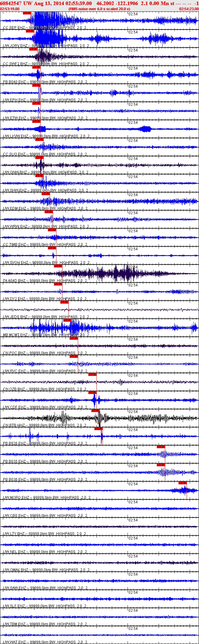Click the red pick marker on CC.SEP trace
This screenshot has width=199, height=644.
pos(27,13)
